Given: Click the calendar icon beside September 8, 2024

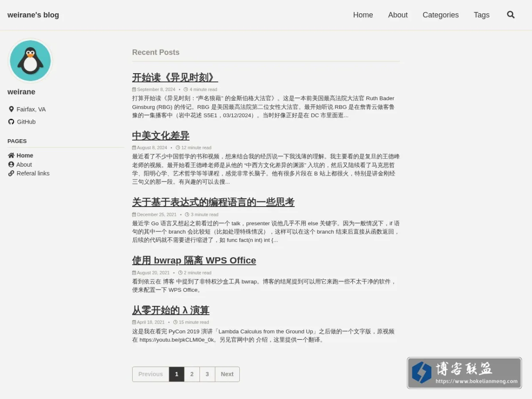Looking at the screenshot, I should coord(134,89).
